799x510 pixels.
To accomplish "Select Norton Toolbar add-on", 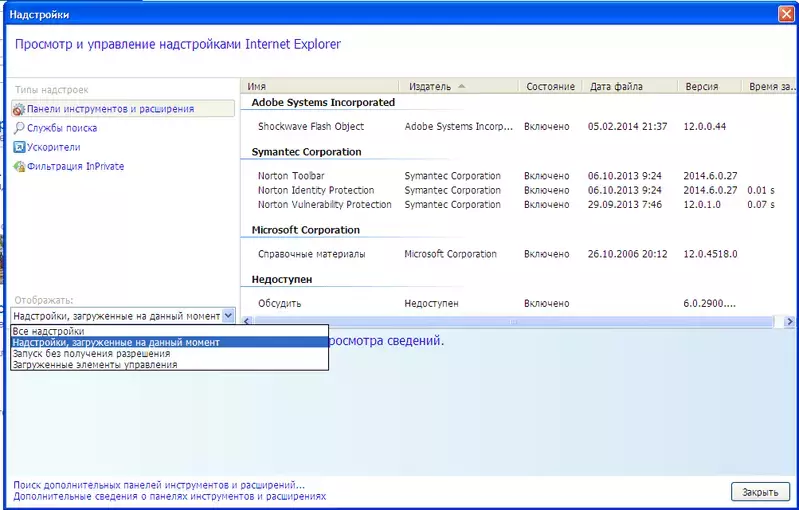I will (291, 176).
